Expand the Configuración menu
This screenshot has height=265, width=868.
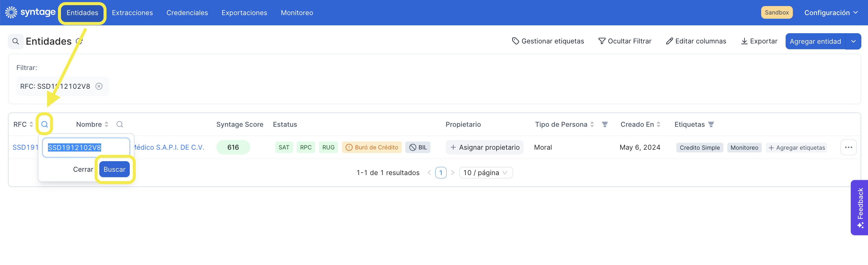tap(831, 13)
